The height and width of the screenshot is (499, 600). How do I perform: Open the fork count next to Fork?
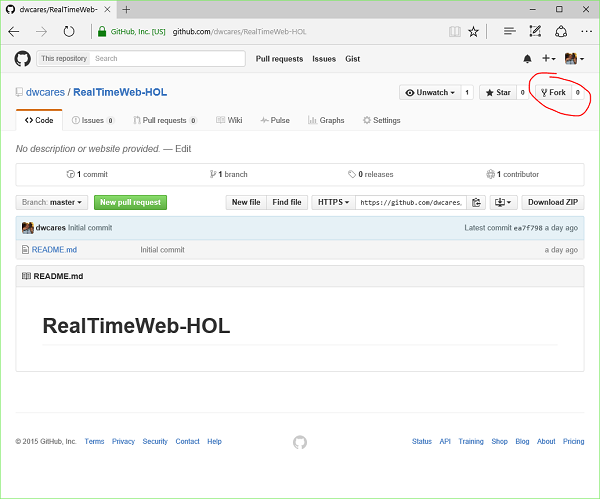coord(578,93)
